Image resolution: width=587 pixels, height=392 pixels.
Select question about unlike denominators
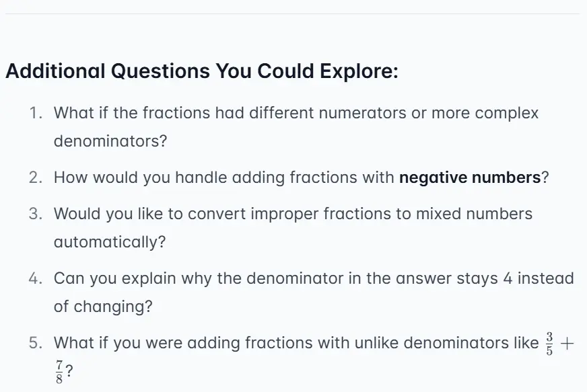point(296,343)
